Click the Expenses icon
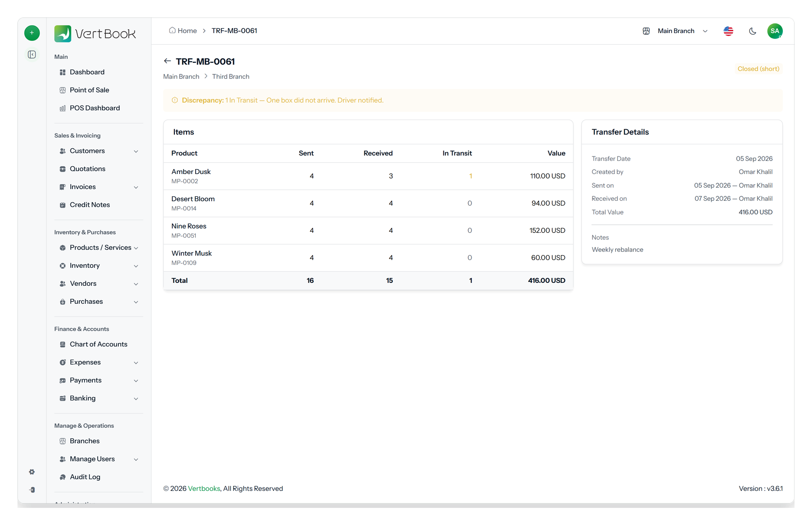The image size is (812, 521). pos(63,363)
